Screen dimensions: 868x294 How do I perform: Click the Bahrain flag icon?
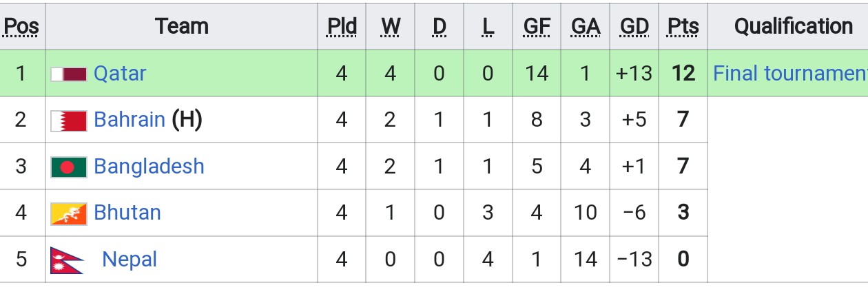(x=69, y=120)
